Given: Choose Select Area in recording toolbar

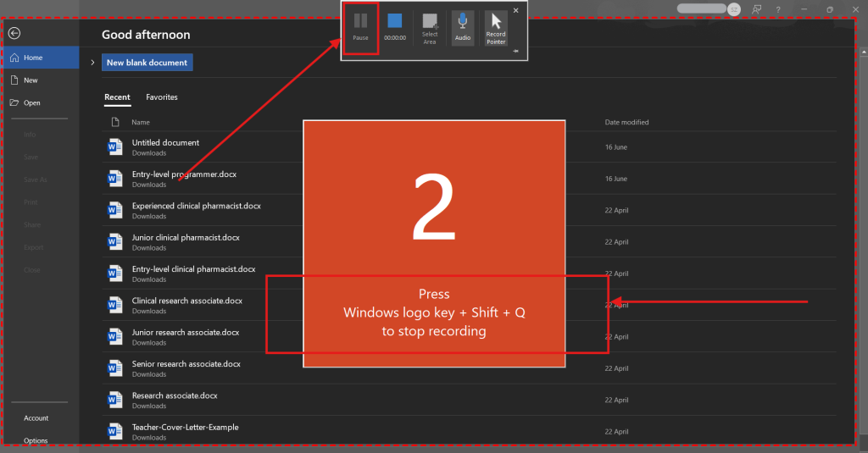Looking at the screenshot, I should pyautogui.click(x=430, y=29).
